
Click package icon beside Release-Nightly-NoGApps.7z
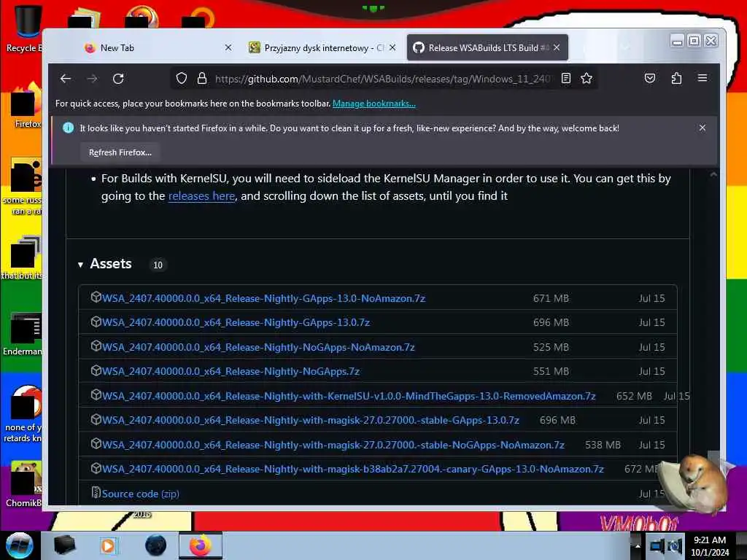(96, 370)
